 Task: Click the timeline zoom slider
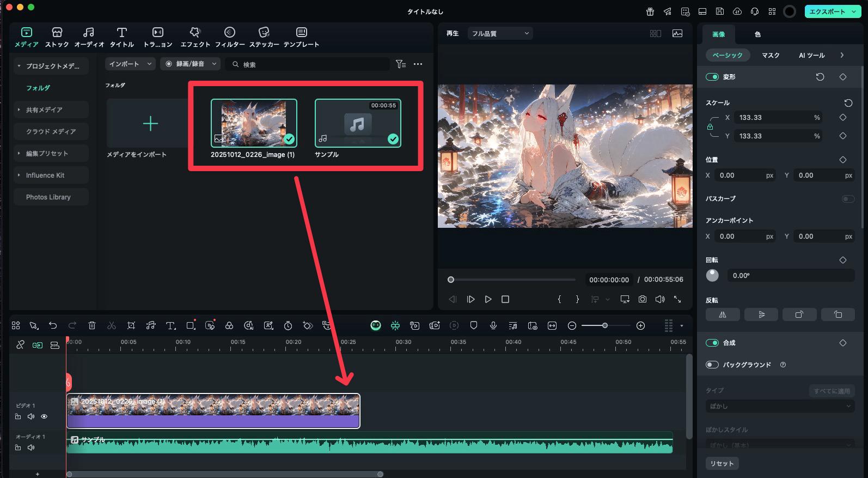point(605,325)
